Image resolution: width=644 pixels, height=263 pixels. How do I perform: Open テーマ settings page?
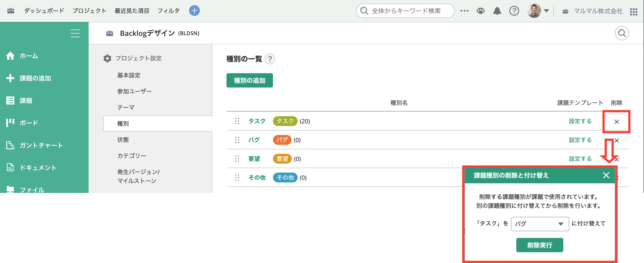click(x=126, y=107)
